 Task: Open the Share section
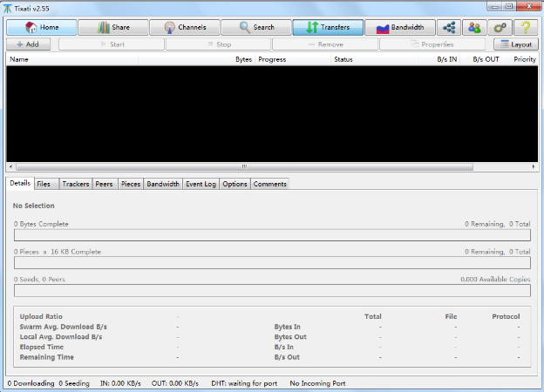[112, 27]
